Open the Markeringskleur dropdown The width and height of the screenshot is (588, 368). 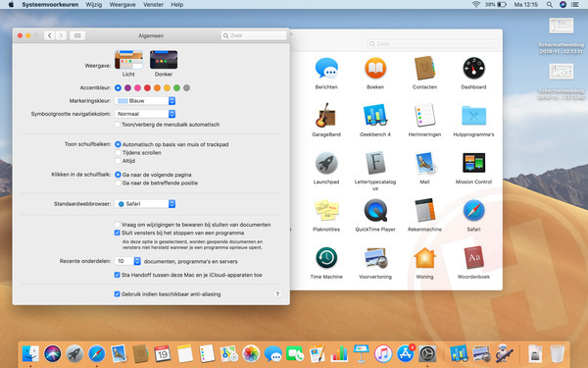[145, 101]
